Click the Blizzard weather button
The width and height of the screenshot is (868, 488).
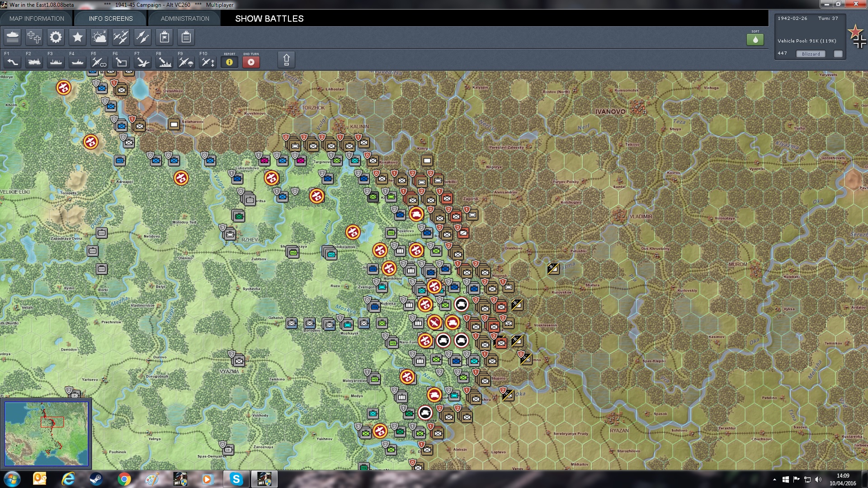pos(811,54)
